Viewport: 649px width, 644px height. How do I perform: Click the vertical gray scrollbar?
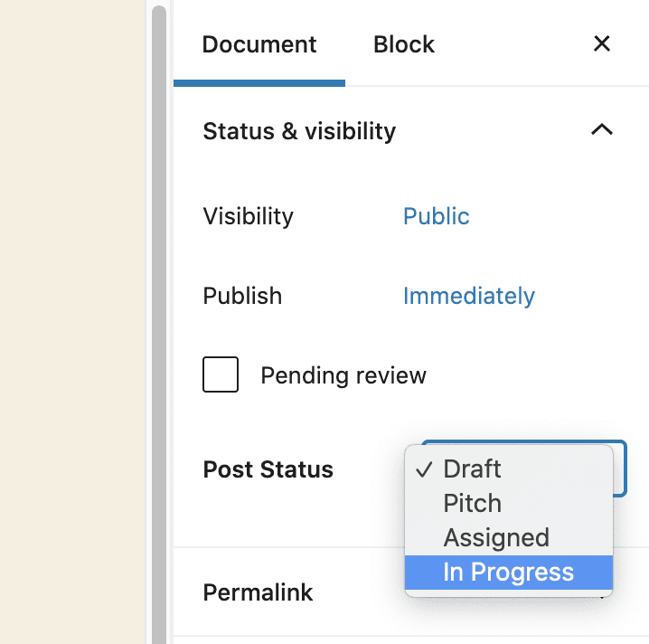[x=159, y=317]
